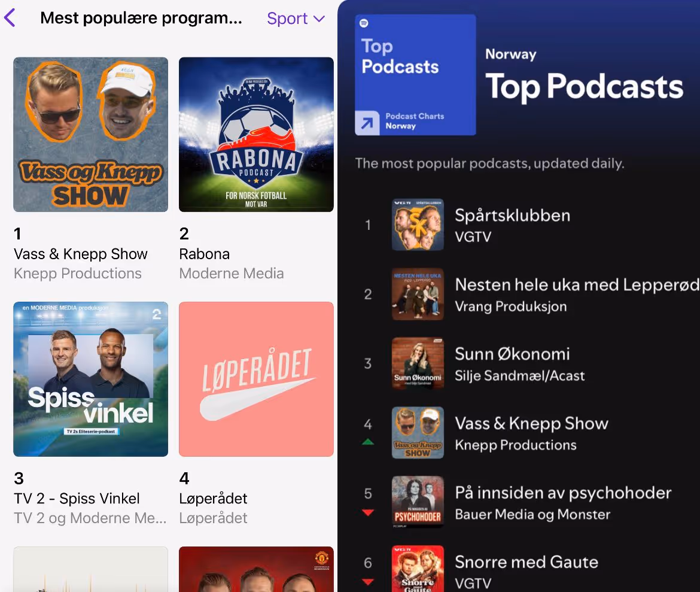Click Vrang Produksjon publisher text
700x592 pixels.
coord(511,306)
